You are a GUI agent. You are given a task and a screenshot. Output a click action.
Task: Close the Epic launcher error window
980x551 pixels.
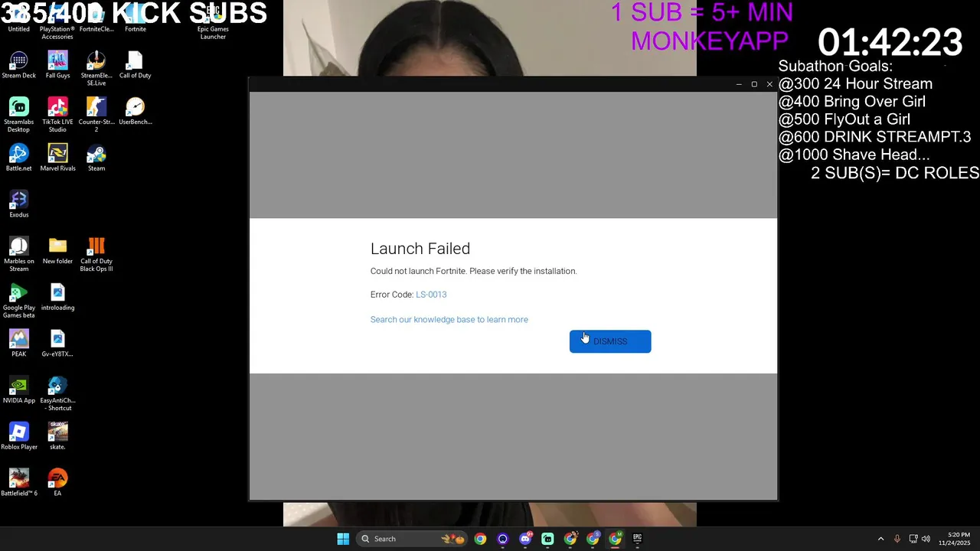[769, 84]
